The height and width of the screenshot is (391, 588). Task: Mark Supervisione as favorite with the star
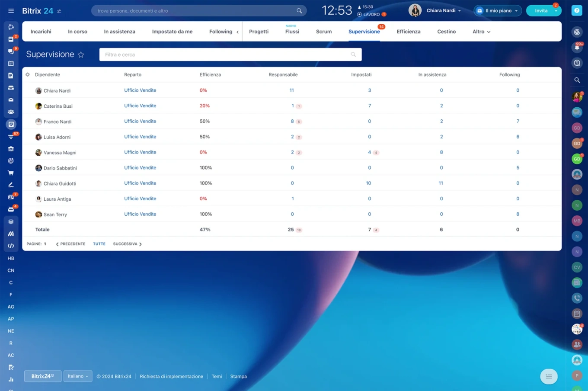coord(81,54)
